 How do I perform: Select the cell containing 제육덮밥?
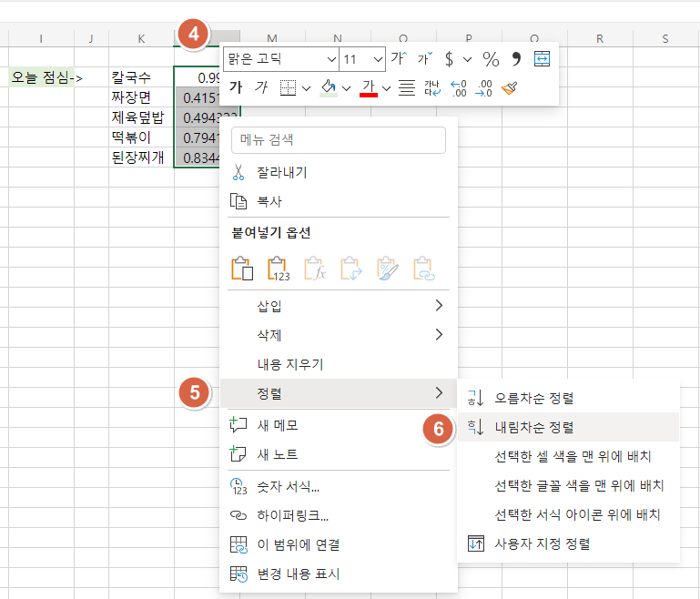click(x=141, y=117)
